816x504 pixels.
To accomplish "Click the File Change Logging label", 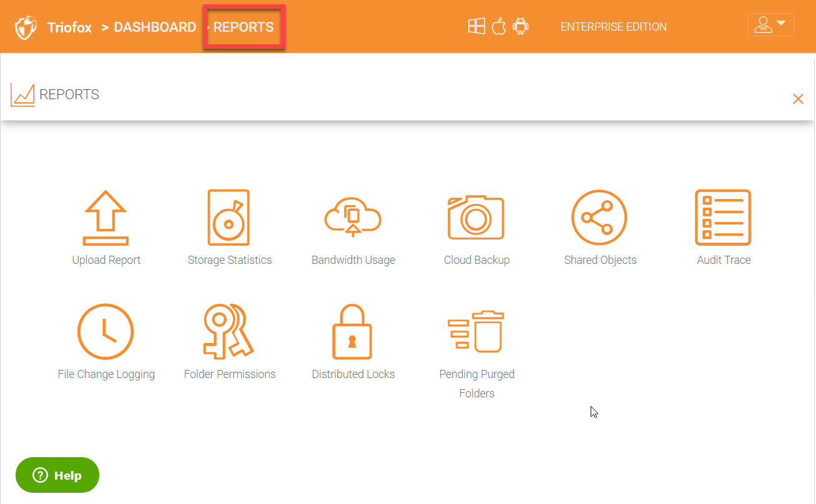I will [106, 374].
